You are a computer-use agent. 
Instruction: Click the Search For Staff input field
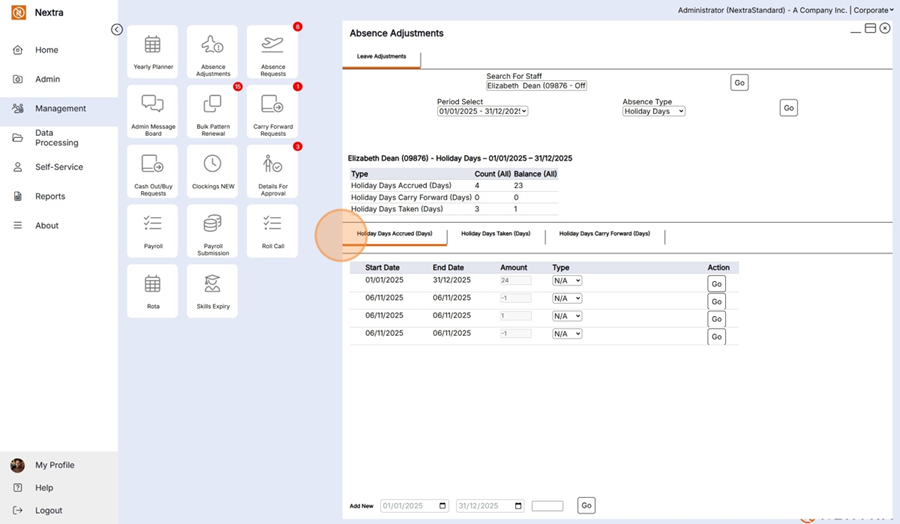pyautogui.click(x=536, y=86)
